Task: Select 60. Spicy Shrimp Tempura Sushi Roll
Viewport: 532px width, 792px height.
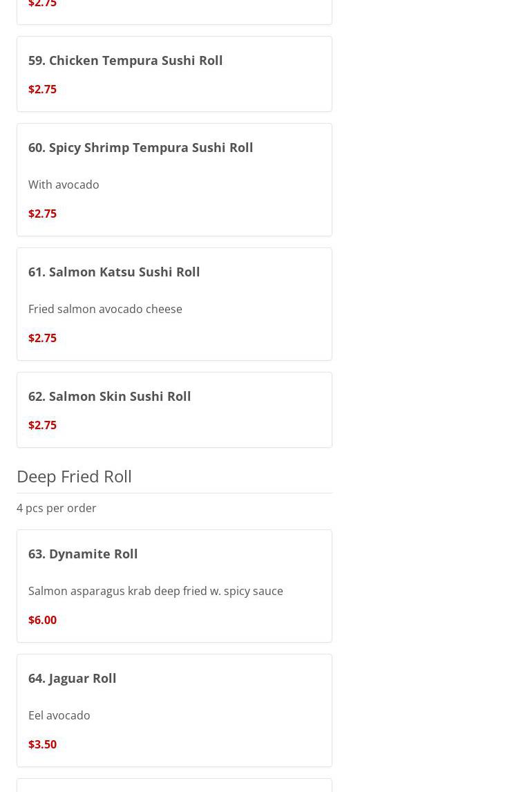Action: coord(140,147)
